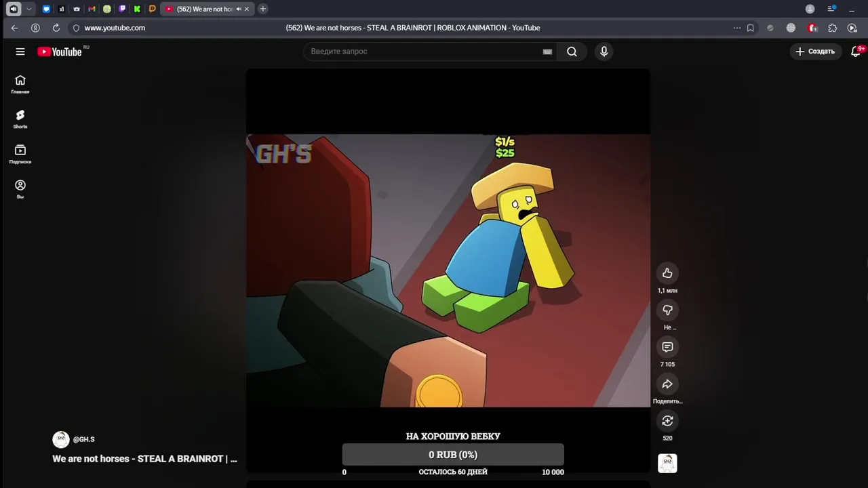
Task: Open the on-screen keyboard in search box
Action: coord(547,52)
